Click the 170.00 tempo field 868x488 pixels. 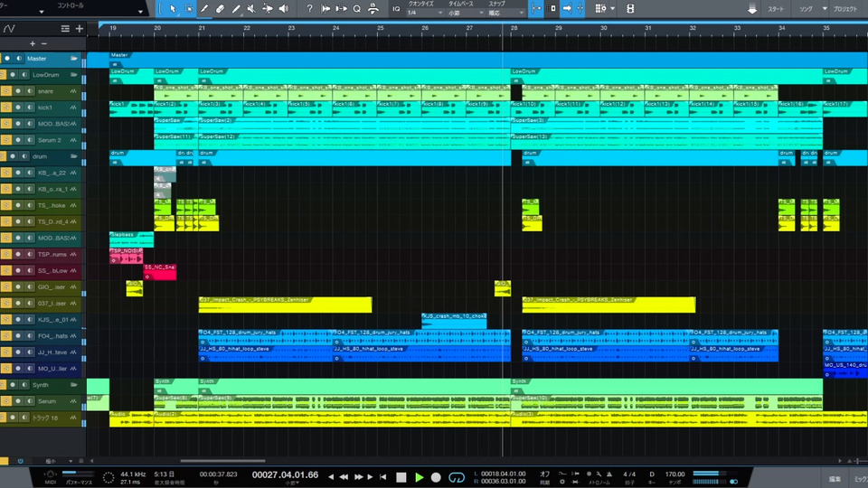[x=677, y=474]
